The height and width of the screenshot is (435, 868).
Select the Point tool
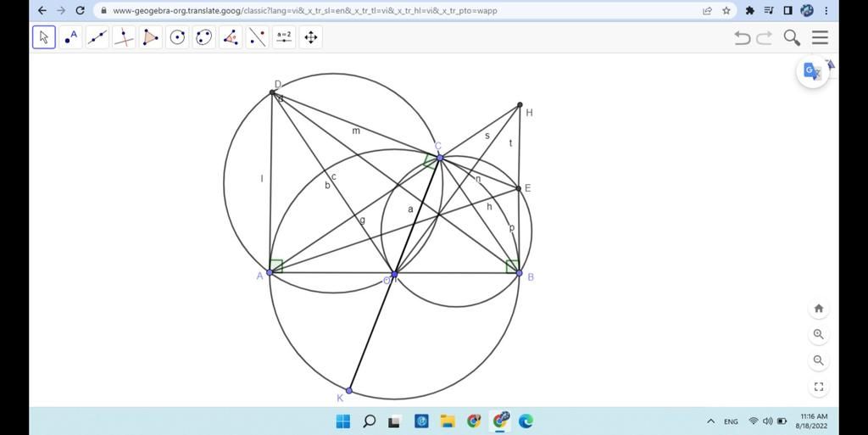71,37
